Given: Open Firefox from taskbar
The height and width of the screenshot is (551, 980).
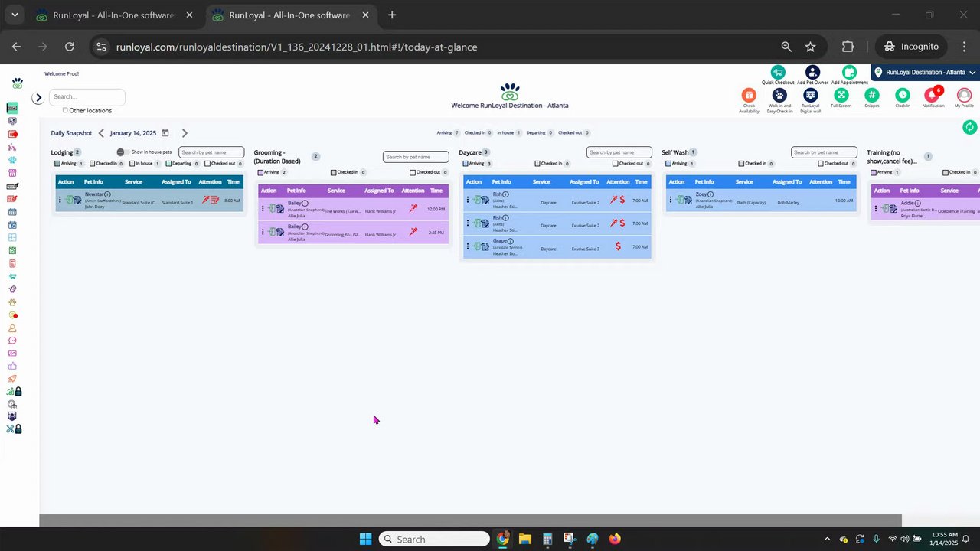Looking at the screenshot, I should (615, 539).
